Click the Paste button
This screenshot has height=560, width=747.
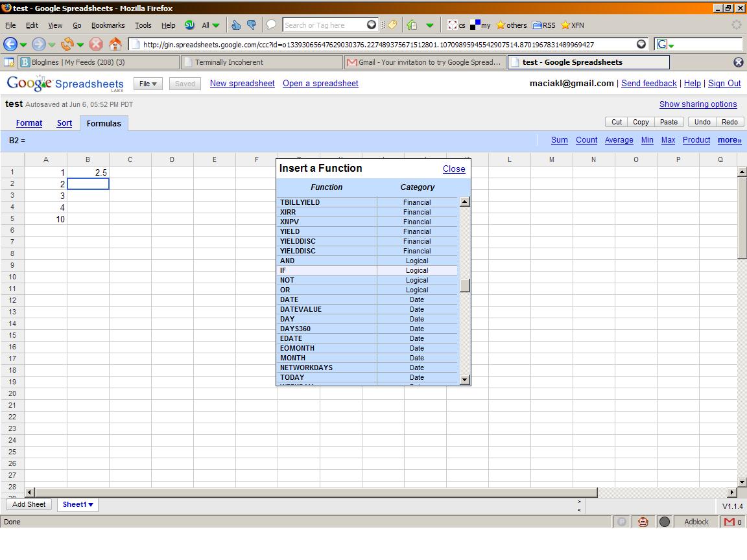tap(669, 122)
